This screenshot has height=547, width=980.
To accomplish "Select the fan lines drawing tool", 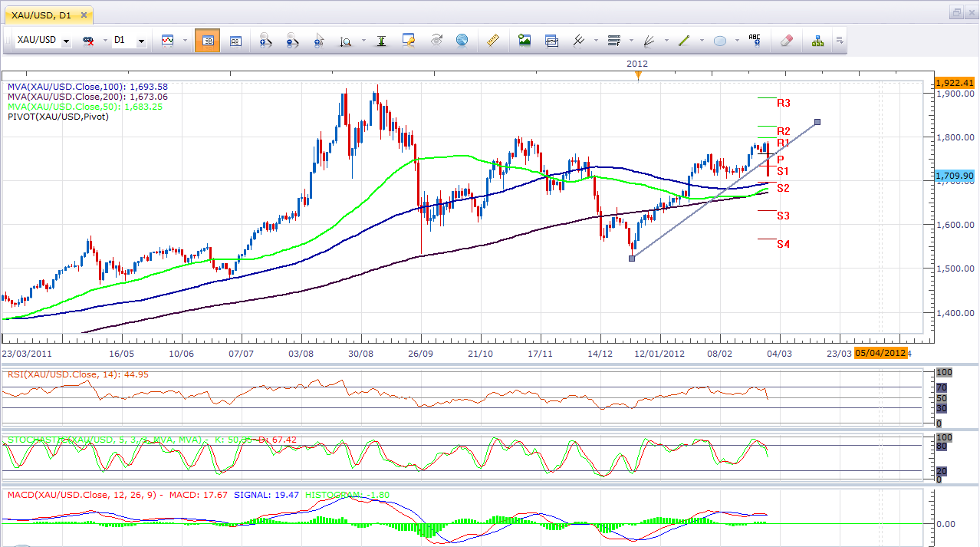I will (649, 40).
